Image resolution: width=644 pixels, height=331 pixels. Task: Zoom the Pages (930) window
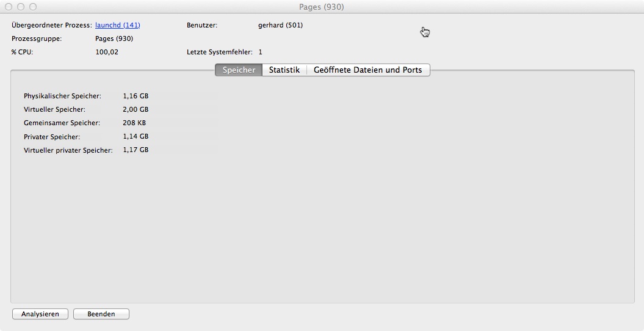33,7
